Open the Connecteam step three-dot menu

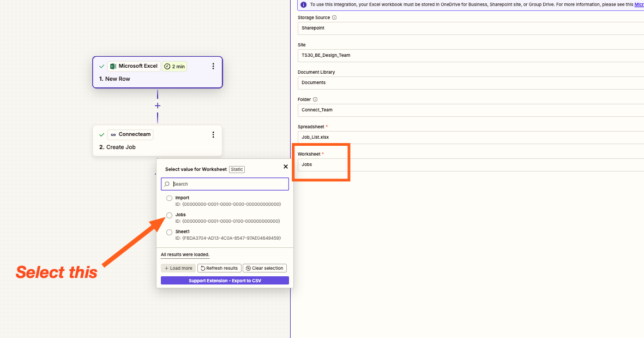[x=213, y=134]
